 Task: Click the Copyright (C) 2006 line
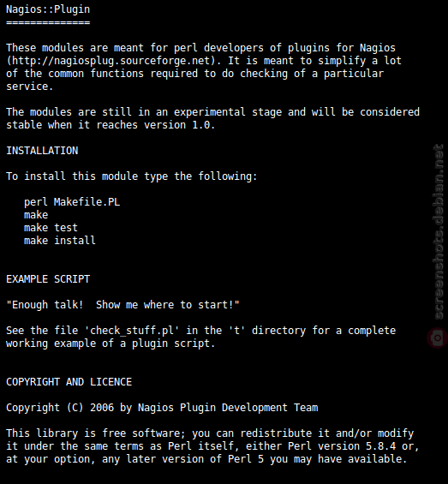tap(162, 408)
